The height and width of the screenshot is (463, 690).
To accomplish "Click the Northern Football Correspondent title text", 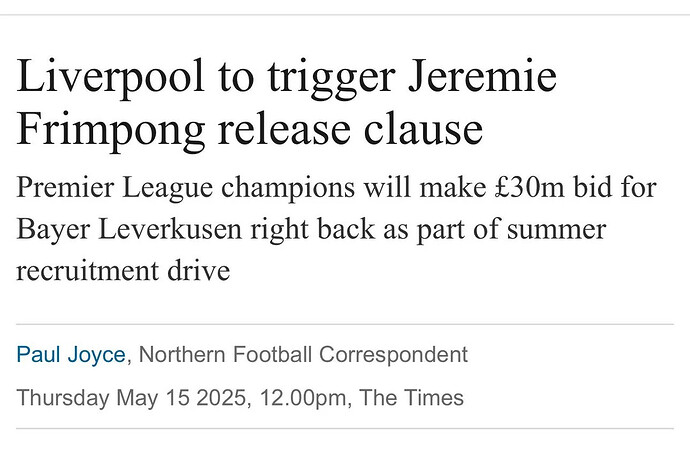I will coord(303,355).
